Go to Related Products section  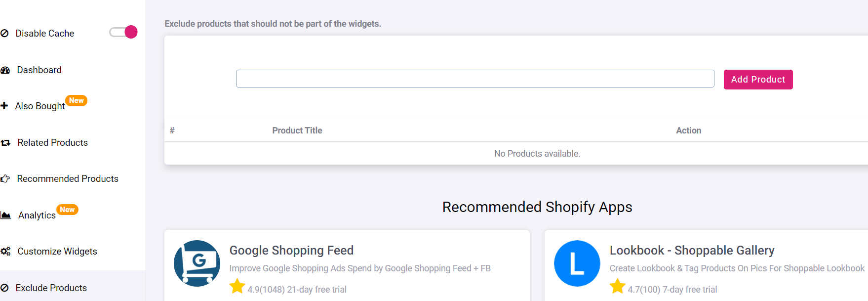(52, 143)
